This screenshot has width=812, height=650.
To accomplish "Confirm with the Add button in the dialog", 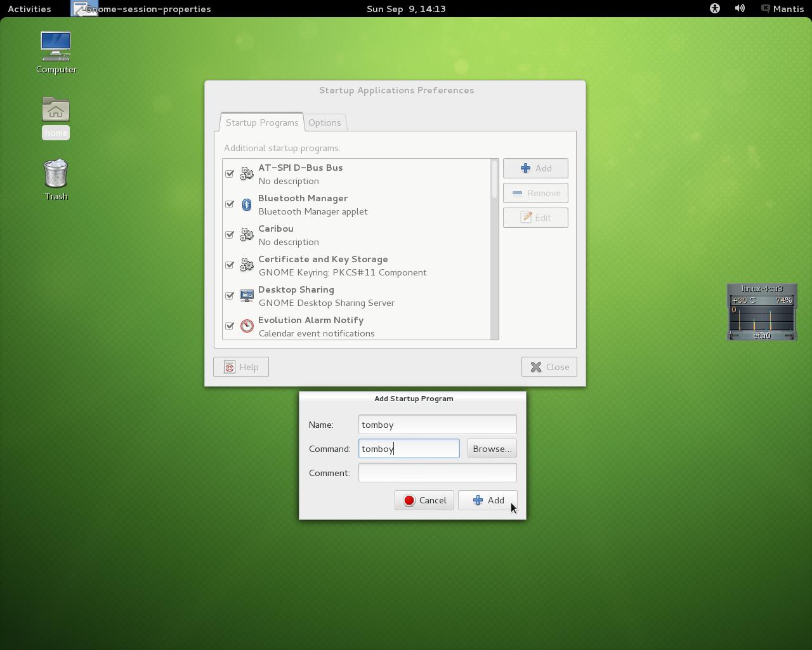I will click(487, 500).
